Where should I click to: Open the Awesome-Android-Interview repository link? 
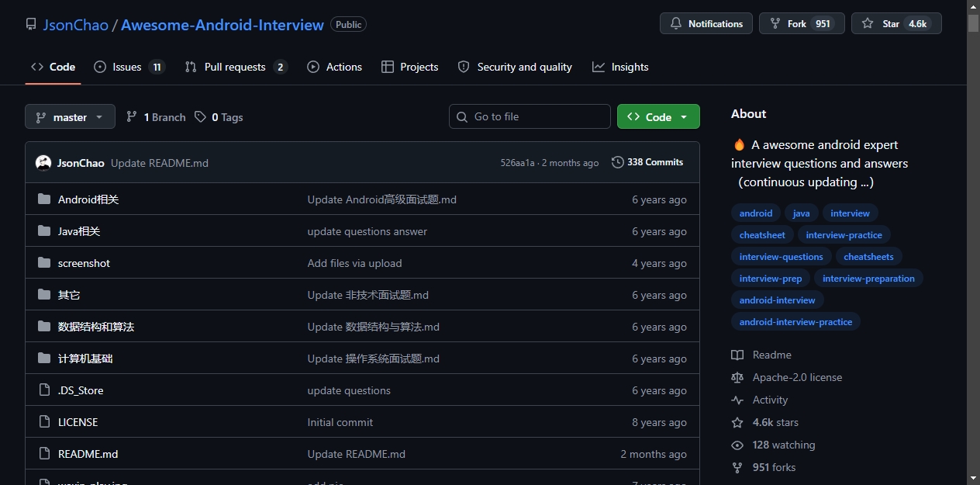[223, 25]
